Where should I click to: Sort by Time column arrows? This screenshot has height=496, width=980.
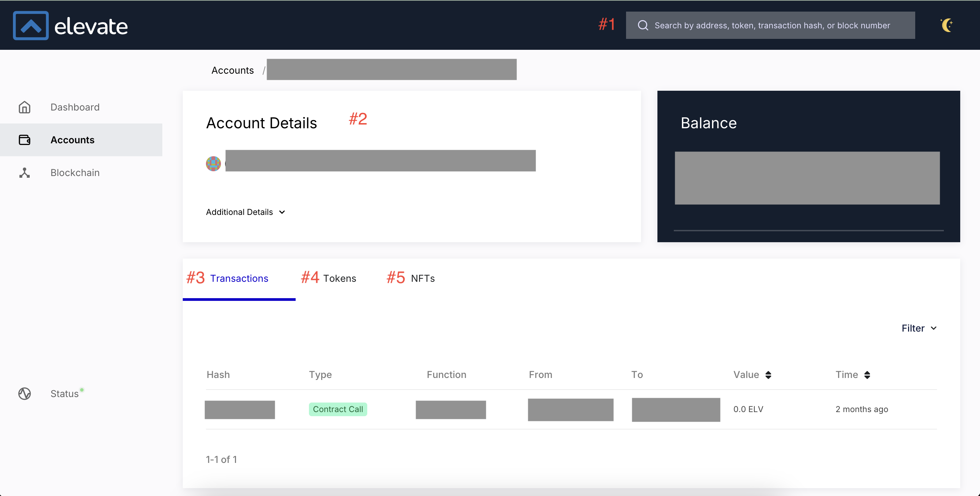(867, 375)
